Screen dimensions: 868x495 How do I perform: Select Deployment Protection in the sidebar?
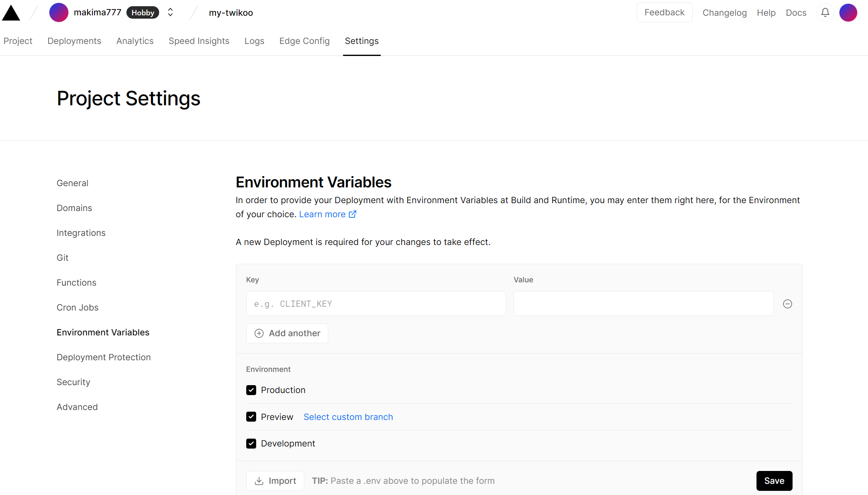pyautogui.click(x=104, y=357)
